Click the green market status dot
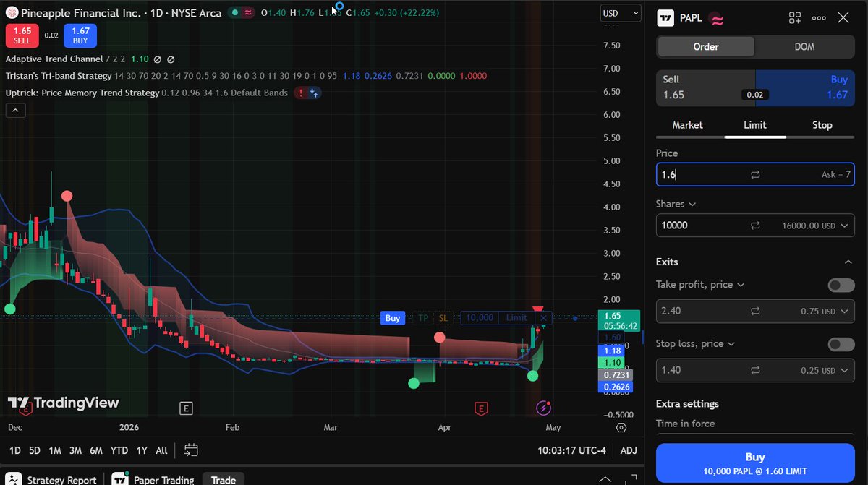Screen dimensions: 868x485 click(234, 13)
